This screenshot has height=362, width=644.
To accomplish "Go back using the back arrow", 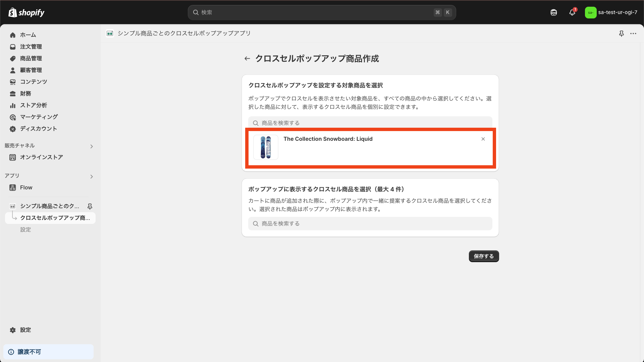I will coord(247,58).
